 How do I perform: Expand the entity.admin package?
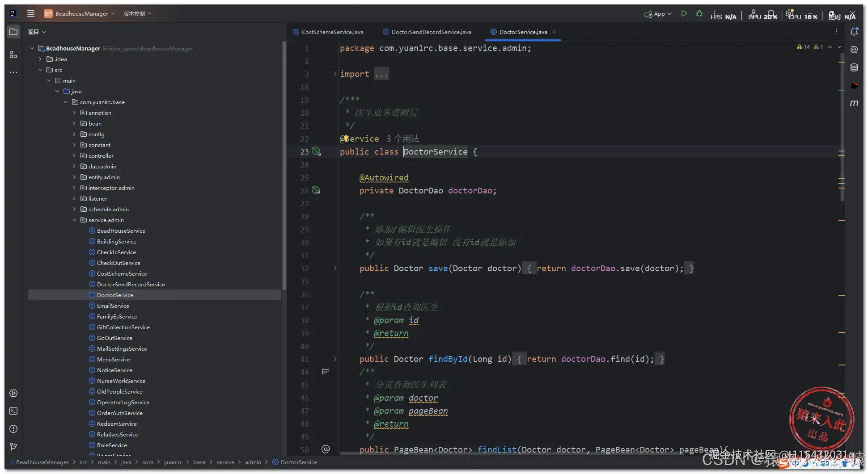pyautogui.click(x=74, y=177)
